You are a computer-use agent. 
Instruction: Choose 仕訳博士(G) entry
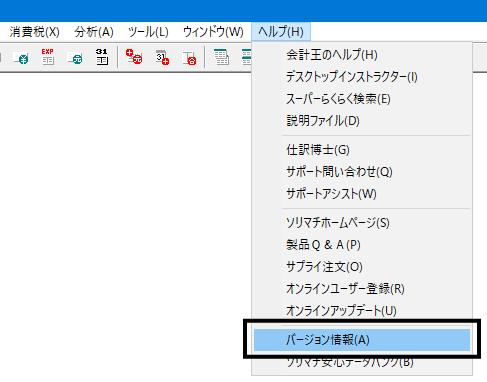362,150
